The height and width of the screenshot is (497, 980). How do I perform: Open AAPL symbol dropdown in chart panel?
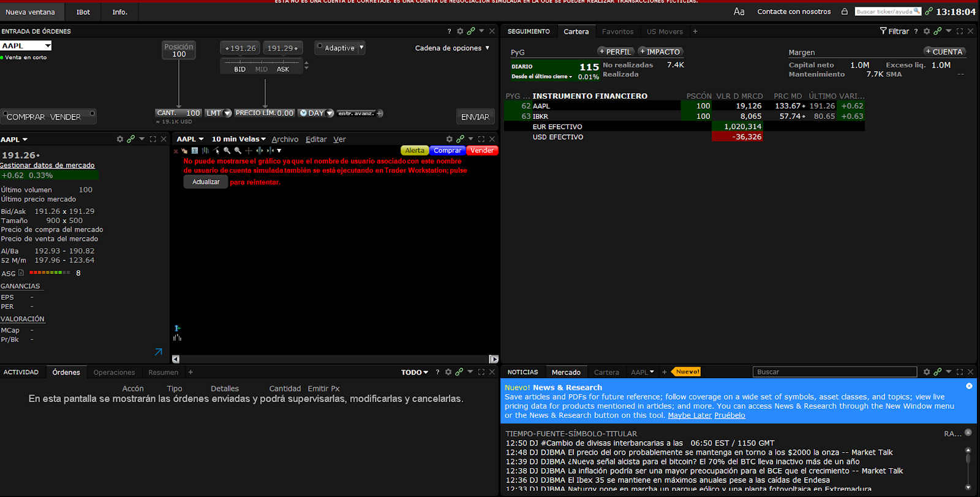(x=190, y=139)
